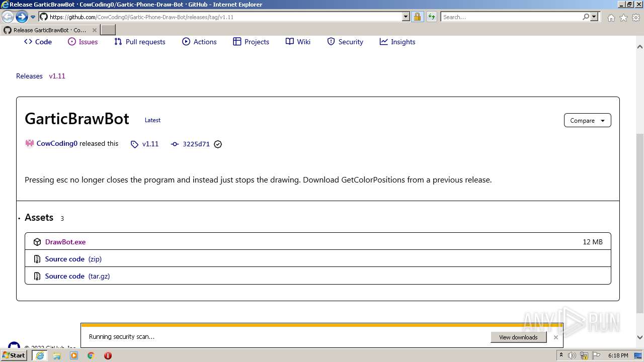This screenshot has height=362, width=644.
Task: Click the Internet Explorer taskbar icon
Action: 40,355
